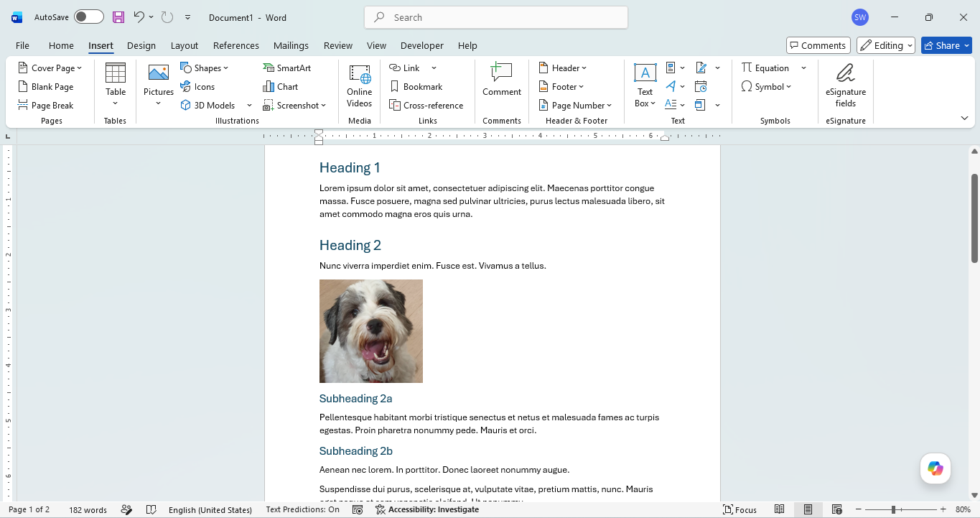The height and width of the screenshot is (518, 980).
Task: Open the Symbol dropdown
Action: pyautogui.click(x=767, y=87)
